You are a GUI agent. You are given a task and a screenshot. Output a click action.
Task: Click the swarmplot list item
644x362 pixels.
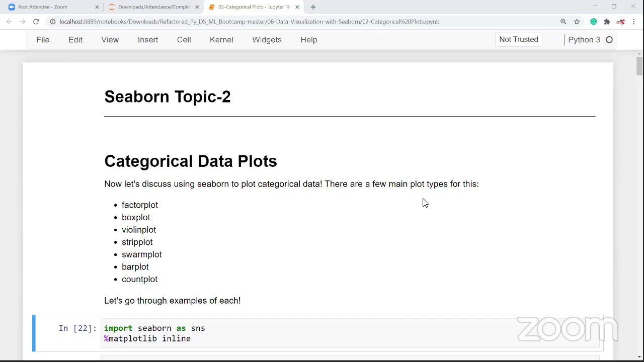pos(142,254)
